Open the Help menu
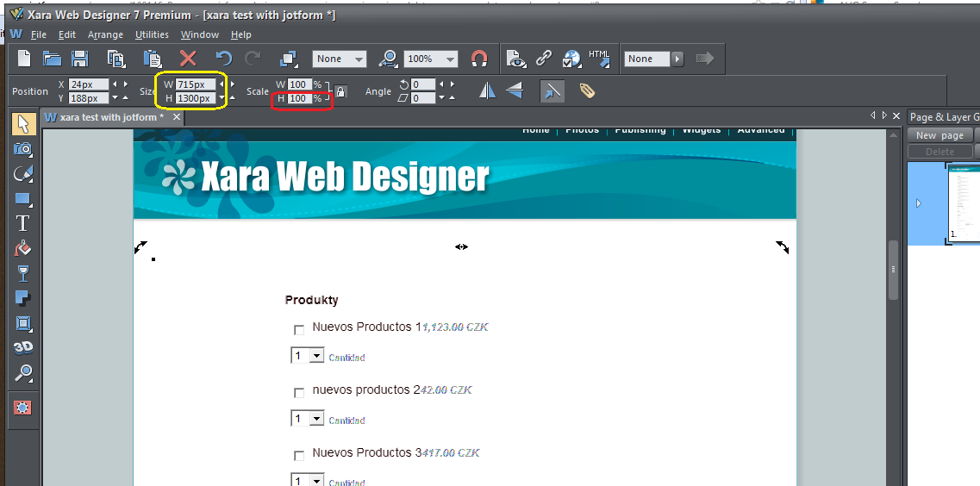The image size is (980, 486). pyautogui.click(x=240, y=34)
